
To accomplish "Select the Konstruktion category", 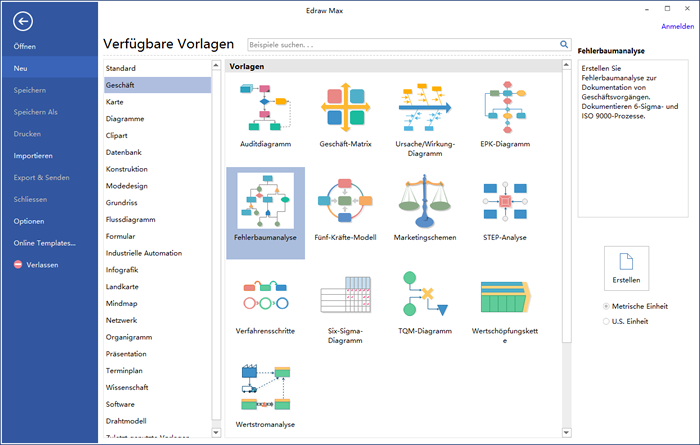I will click(x=157, y=169).
